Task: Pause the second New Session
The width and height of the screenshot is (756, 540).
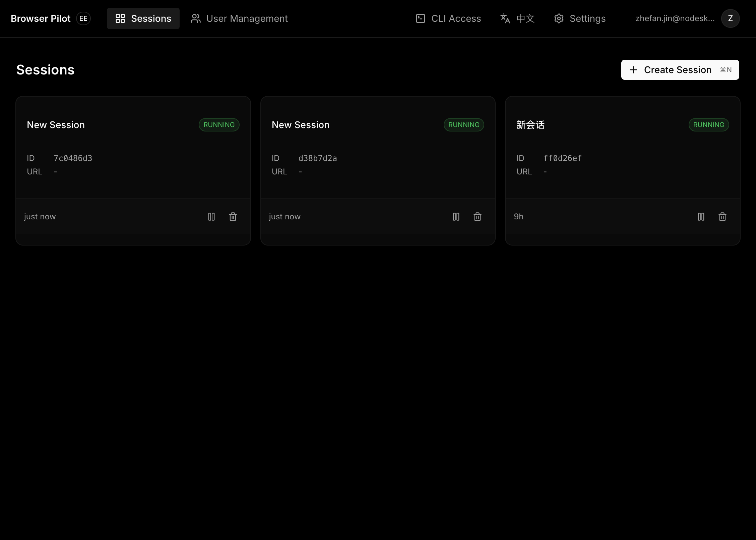Action: [x=456, y=217]
